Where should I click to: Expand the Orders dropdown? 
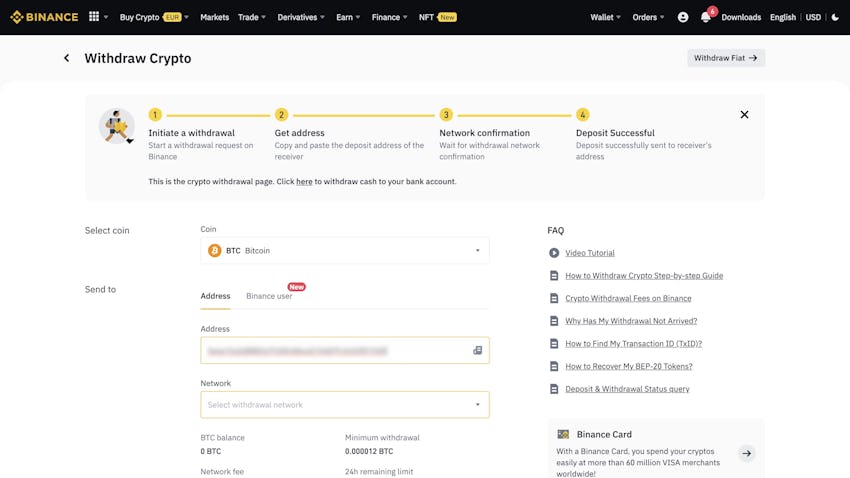click(648, 17)
